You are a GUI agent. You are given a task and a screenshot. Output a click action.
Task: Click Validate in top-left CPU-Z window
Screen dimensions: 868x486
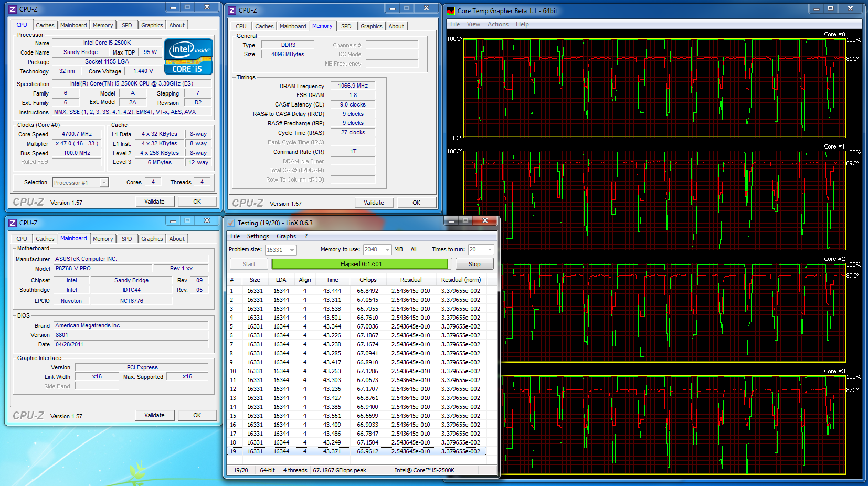(x=154, y=202)
